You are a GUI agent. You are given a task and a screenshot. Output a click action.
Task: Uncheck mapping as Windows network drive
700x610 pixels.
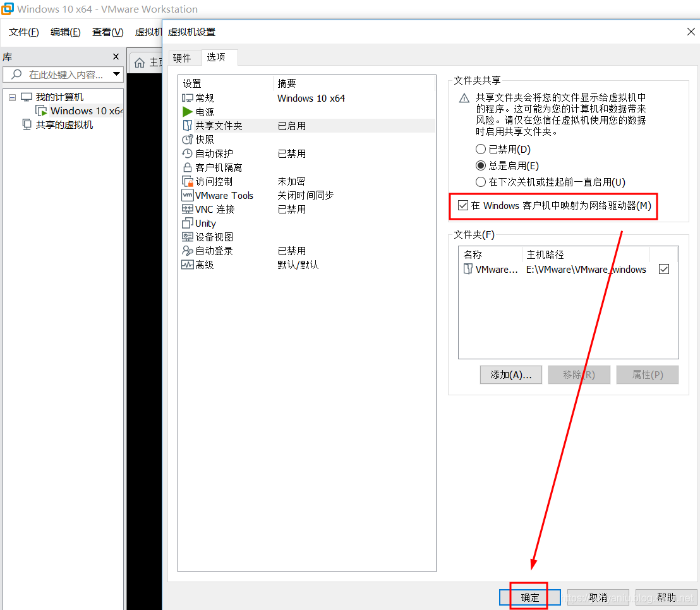coord(464,206)
